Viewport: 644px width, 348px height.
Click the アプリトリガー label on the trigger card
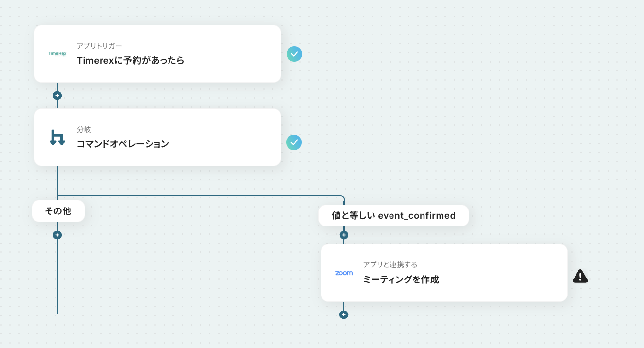coord(100,45)
